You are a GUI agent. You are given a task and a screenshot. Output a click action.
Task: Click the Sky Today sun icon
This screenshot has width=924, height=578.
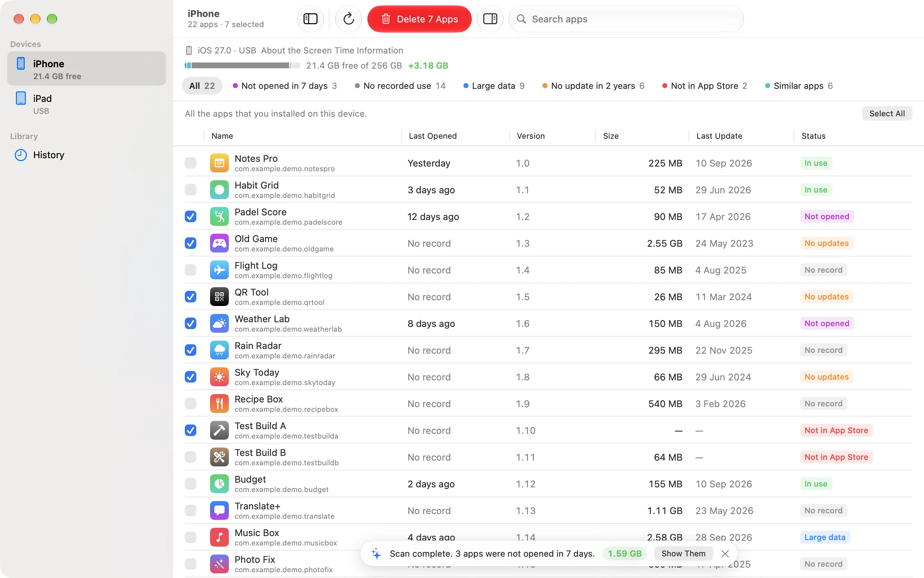coord(219,377)
